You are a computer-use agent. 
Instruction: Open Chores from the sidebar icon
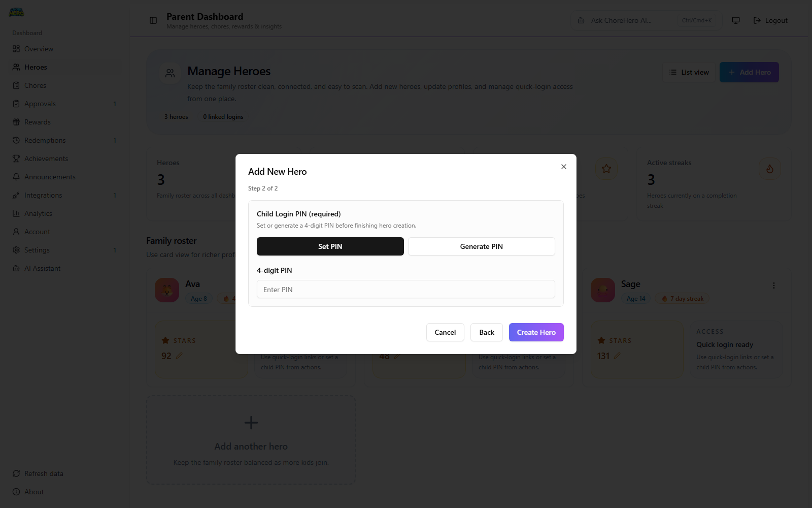coord(17,85)
